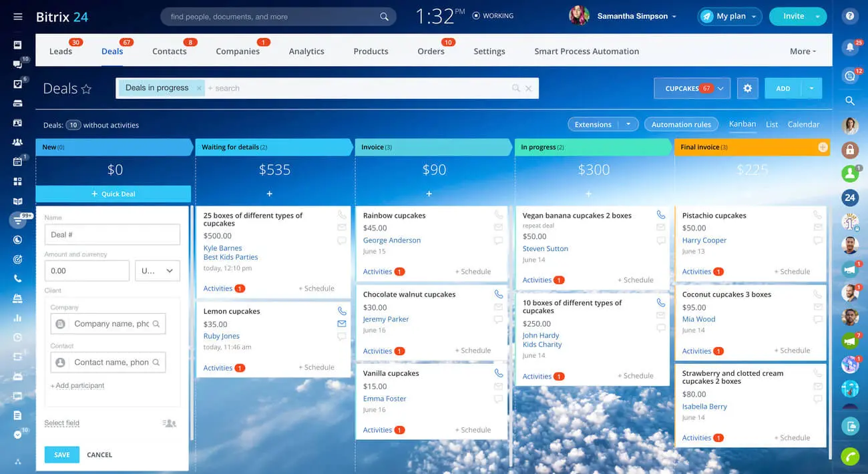
Task: Open the currency dropdown in Quick Deal
Action: (158, 271)
